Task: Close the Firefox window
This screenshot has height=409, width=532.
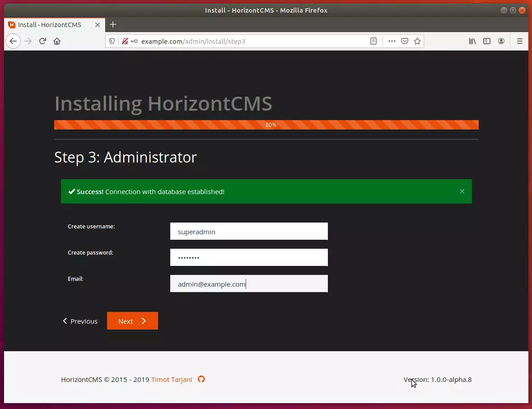Action: [x=522, y=10]
